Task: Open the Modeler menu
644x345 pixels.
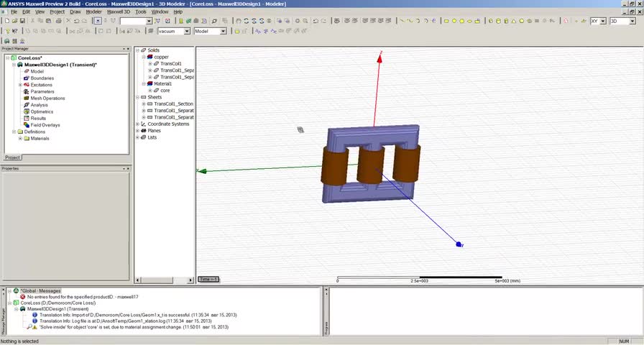Action: coord(93,12)
